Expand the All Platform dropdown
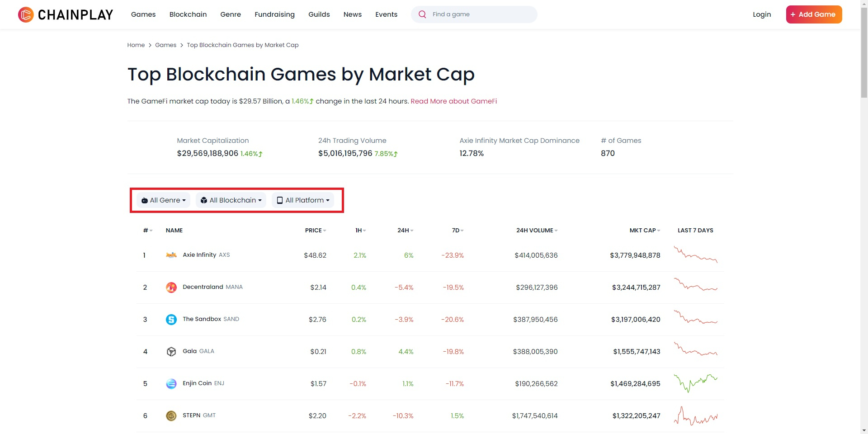The width and height of the screenshot is (868, 434). click(303, 200)
